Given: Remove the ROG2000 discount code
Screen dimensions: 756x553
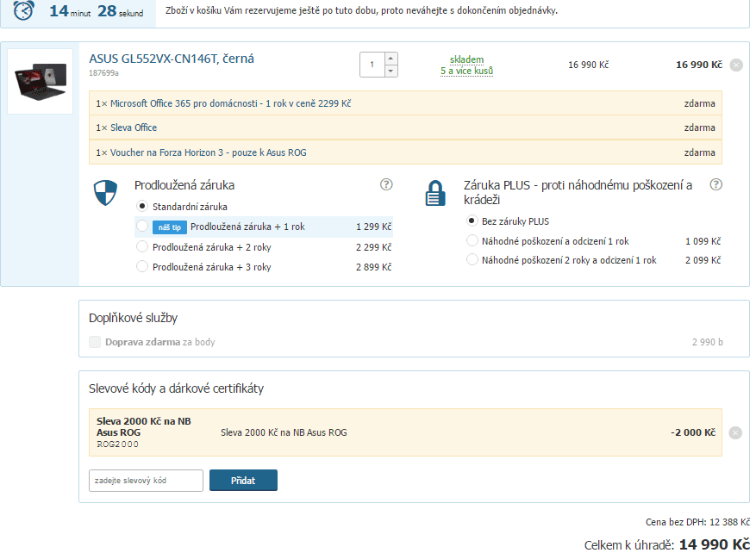Looking at the screenshot, I should point(734,433).
